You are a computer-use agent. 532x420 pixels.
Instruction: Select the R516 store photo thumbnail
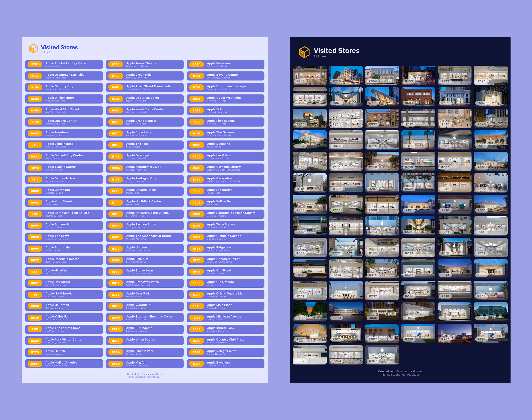(491, 161)
